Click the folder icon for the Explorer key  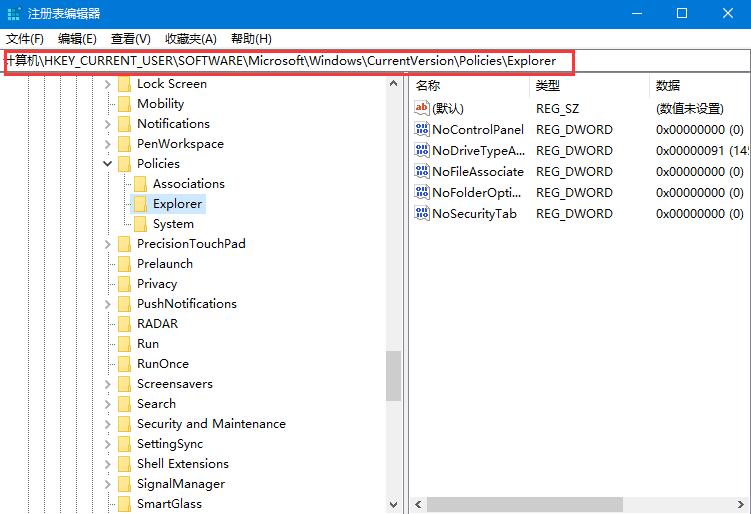click(x=140, y=204)
